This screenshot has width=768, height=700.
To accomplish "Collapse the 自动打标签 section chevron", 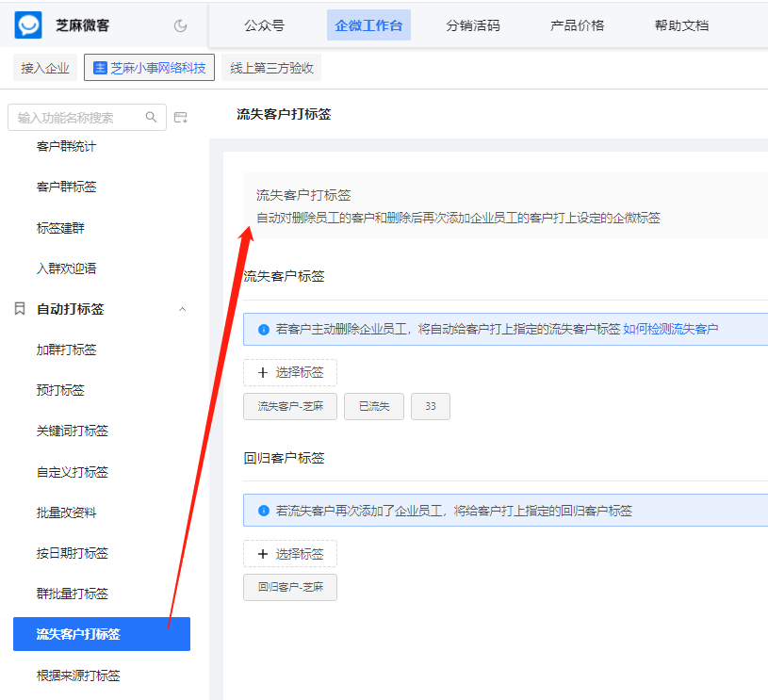I will (182, 309).
